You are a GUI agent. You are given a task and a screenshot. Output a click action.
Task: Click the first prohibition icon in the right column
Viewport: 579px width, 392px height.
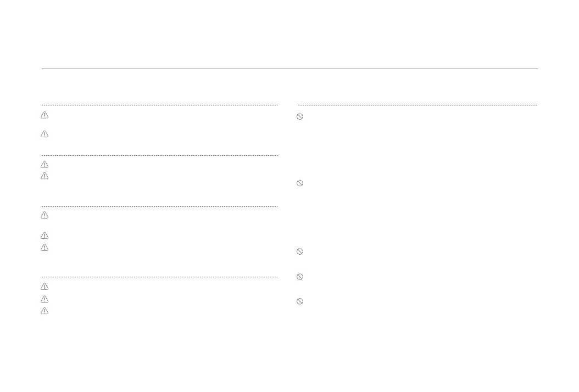coord(300,116)
